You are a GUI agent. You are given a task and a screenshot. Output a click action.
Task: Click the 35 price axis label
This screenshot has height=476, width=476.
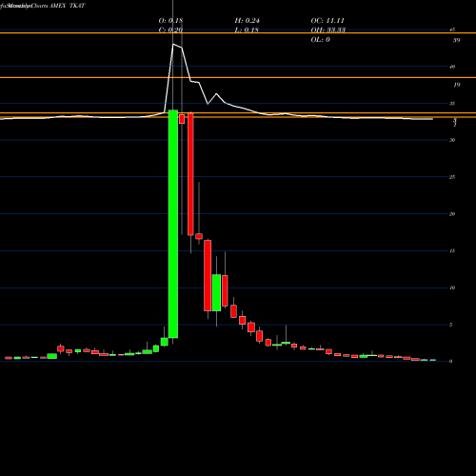coord(452,104)
